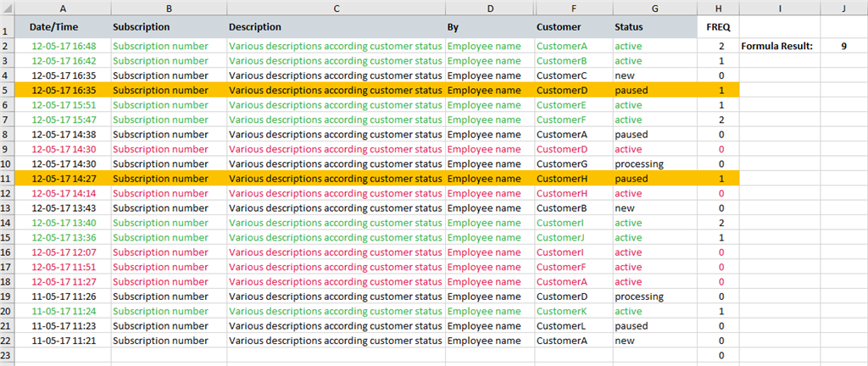This screenshot has height=366, width=868.
Task: Select row 1 header
Action: (x=7, y=27)
